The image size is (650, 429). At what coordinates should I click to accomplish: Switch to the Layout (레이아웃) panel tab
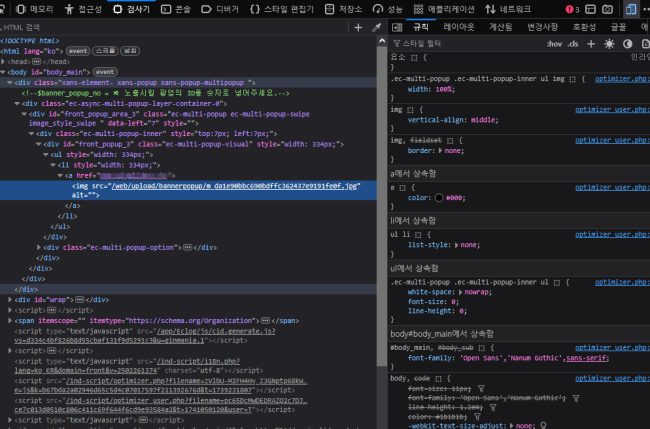point(459,27)
